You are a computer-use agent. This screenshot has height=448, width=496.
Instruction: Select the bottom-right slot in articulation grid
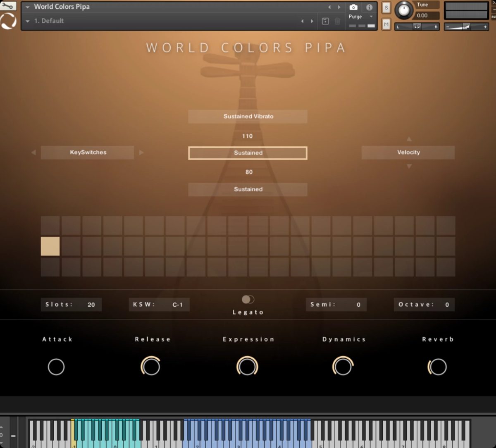click(x=446, y=267)
